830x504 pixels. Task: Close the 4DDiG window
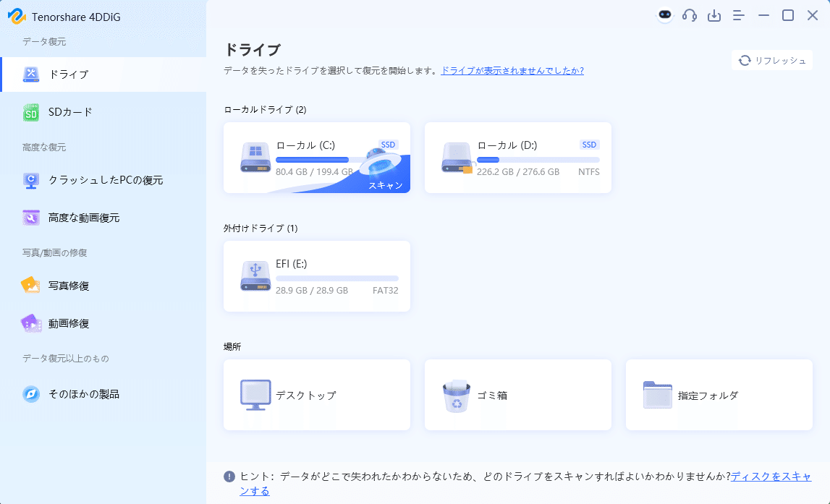[813, 15]
